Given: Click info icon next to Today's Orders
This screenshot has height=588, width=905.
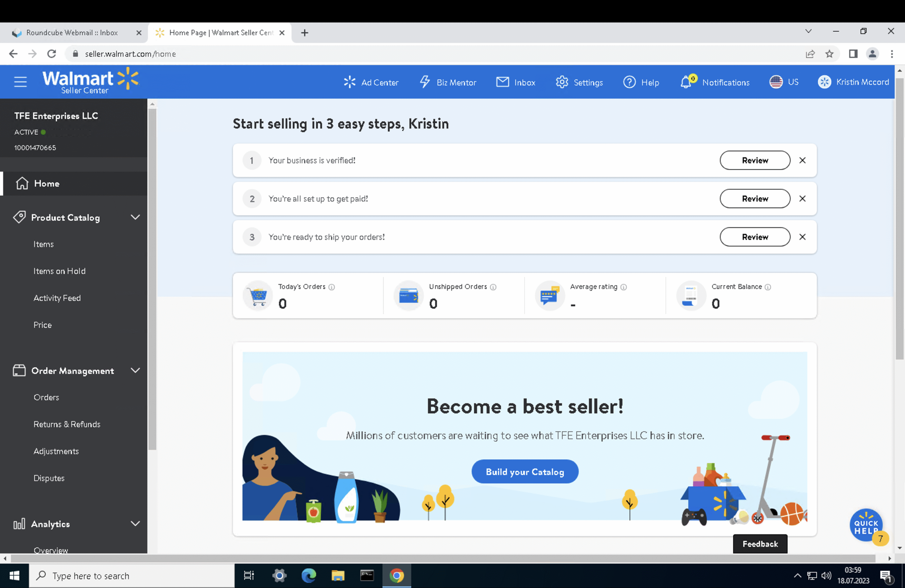Looking at the screenshot, I should pyautogui.click(x=332, y=287).
